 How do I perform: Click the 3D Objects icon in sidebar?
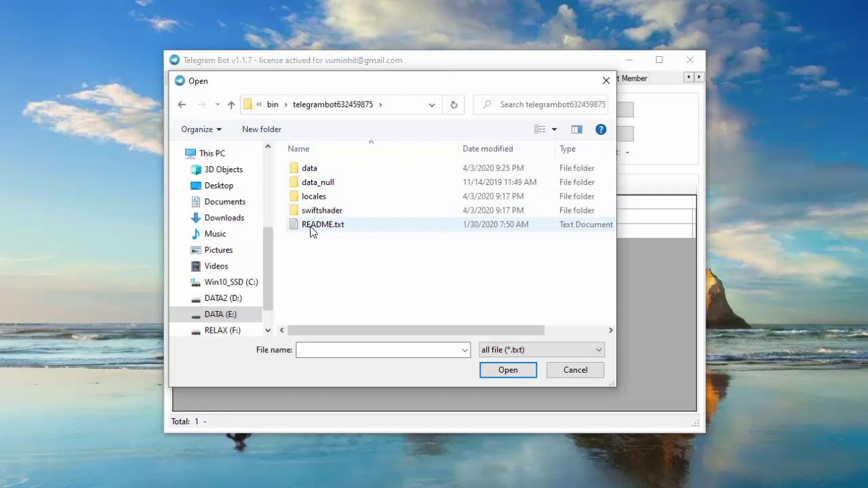(196, 169)
